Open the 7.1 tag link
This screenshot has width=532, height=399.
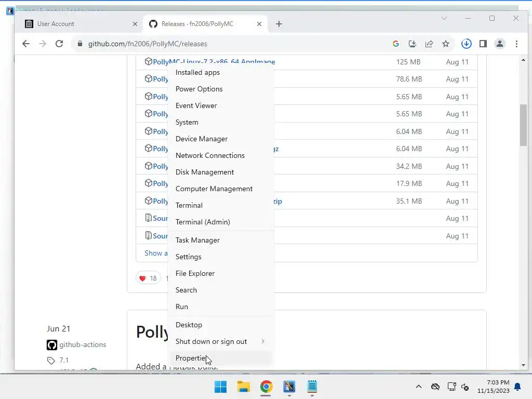(64, 361)
